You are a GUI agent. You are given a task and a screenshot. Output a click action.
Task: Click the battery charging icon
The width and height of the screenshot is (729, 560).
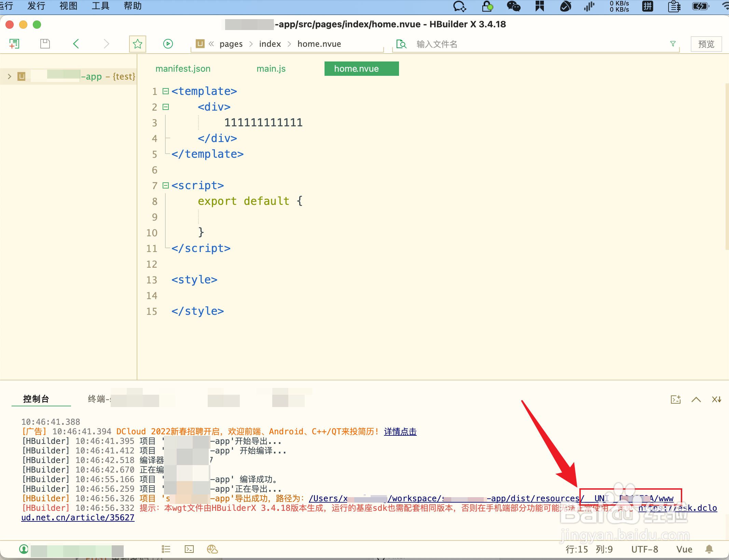point(701,6)
